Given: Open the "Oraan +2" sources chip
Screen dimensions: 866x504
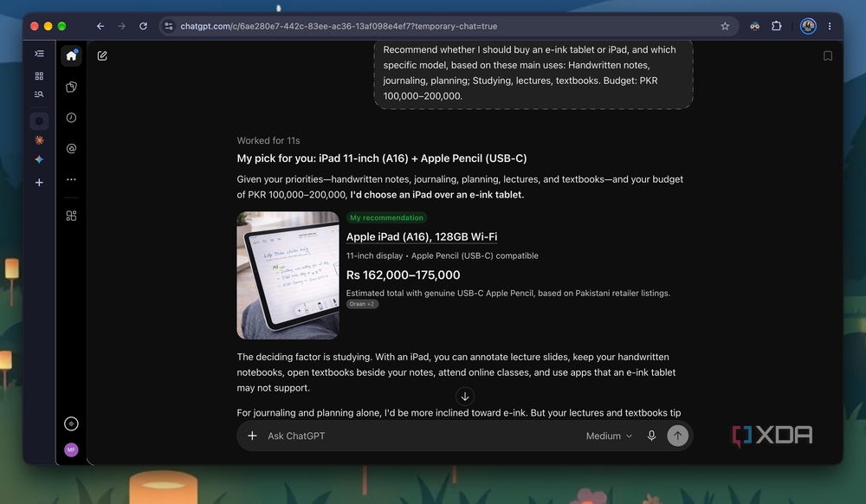Looking at the screenshot, I should pos(362,304).
